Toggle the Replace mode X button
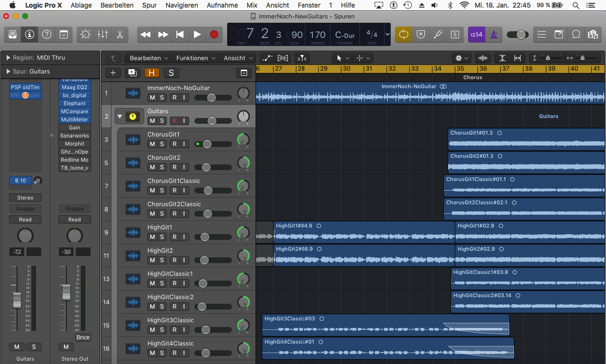The width and height of the screenshot is (606, 364). (x=421, y=35)
